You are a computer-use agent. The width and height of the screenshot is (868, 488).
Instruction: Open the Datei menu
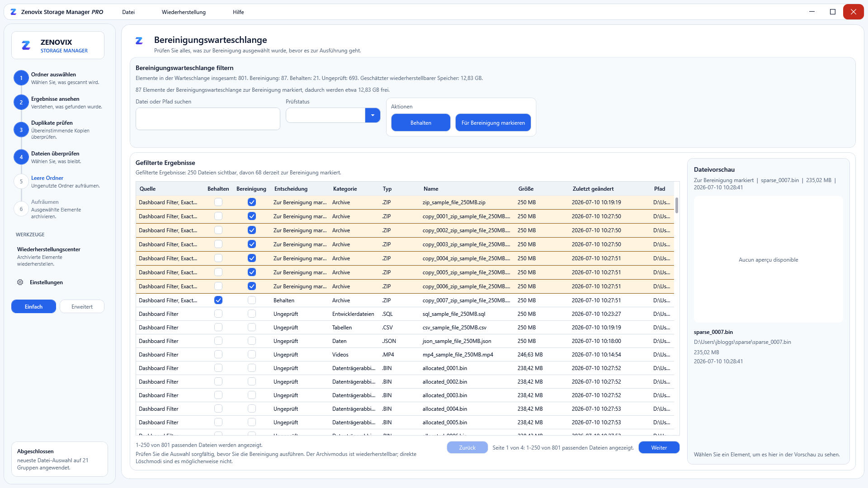pos(128,12)
